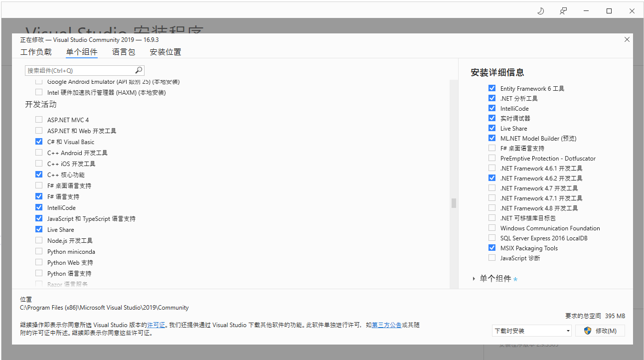Open the 安装位置 tab
The height and width of the screenshot is (360, 644).
point(165,52)
